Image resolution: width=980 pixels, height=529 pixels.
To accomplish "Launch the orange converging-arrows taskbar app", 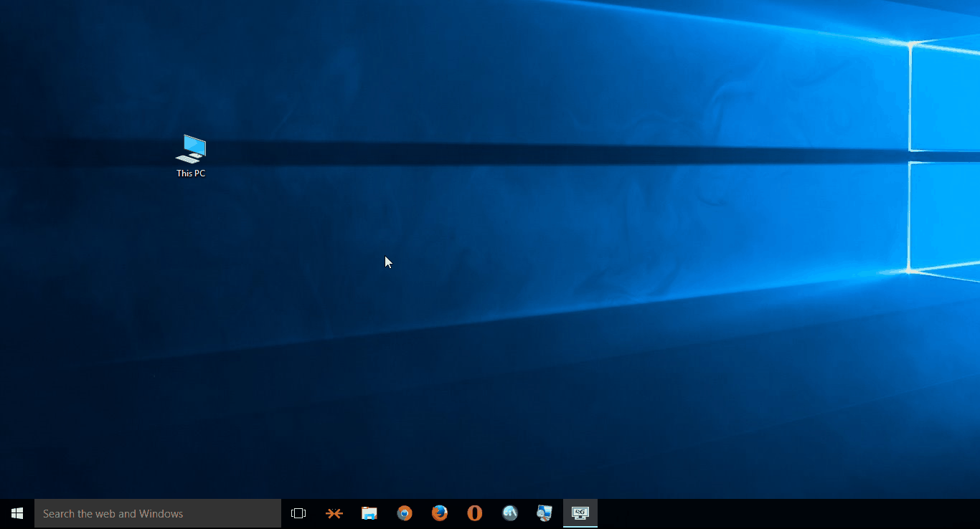I will click(x=334, y=513).
